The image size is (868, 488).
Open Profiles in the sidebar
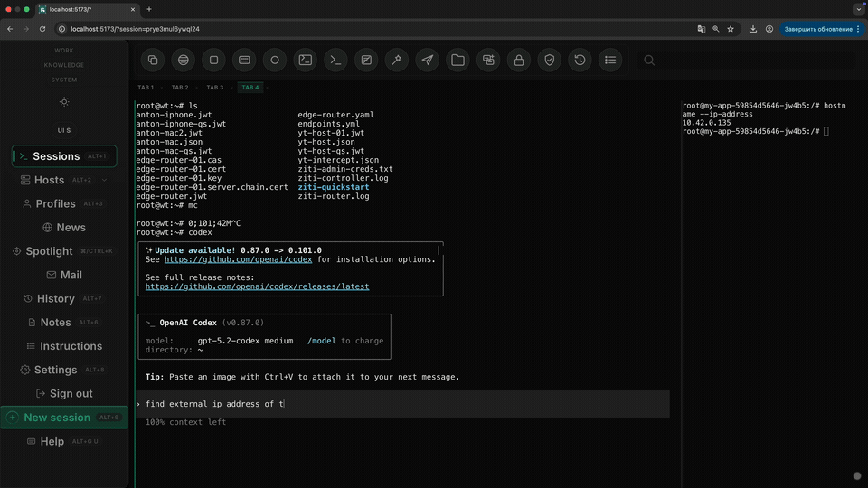(x=55, y=204)
